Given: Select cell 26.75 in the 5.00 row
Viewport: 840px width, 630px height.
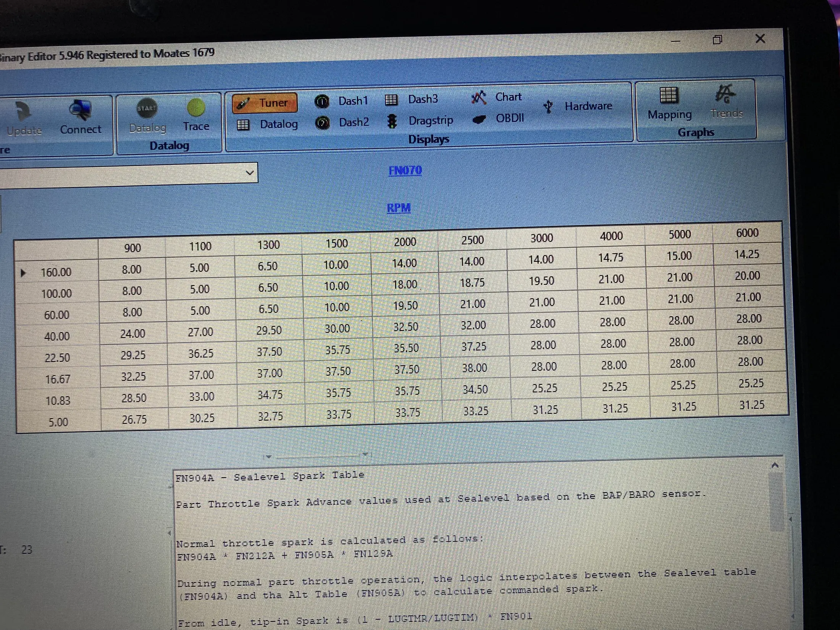Looking at the screenshot, I should [134, 420].
